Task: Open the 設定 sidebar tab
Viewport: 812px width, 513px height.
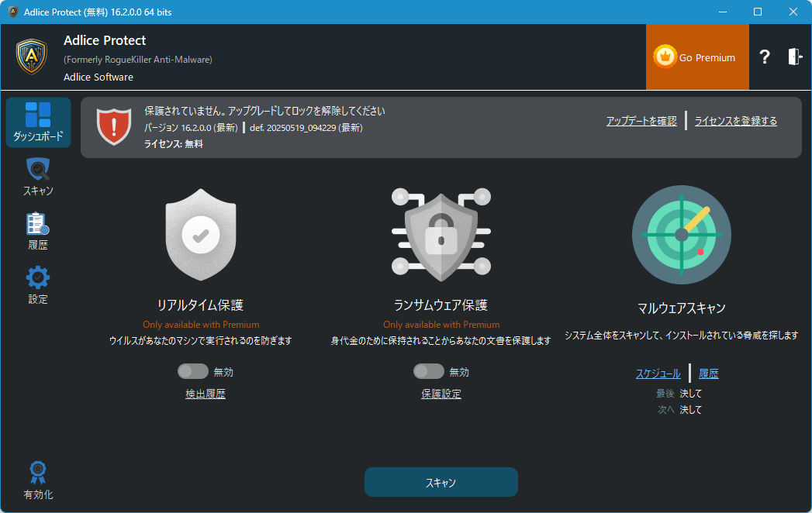Action: 38,286
